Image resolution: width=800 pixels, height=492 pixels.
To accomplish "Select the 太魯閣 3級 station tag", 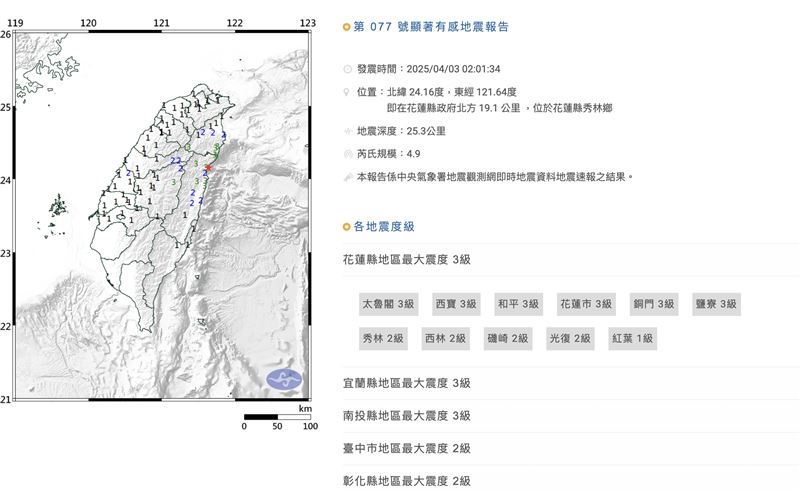I will (x=388, y=304).
